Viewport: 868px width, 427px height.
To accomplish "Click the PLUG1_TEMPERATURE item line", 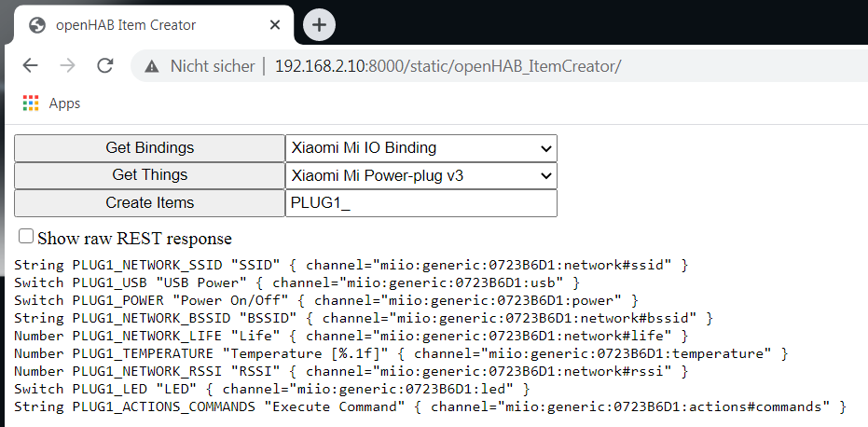I will [x=401, y=354].
